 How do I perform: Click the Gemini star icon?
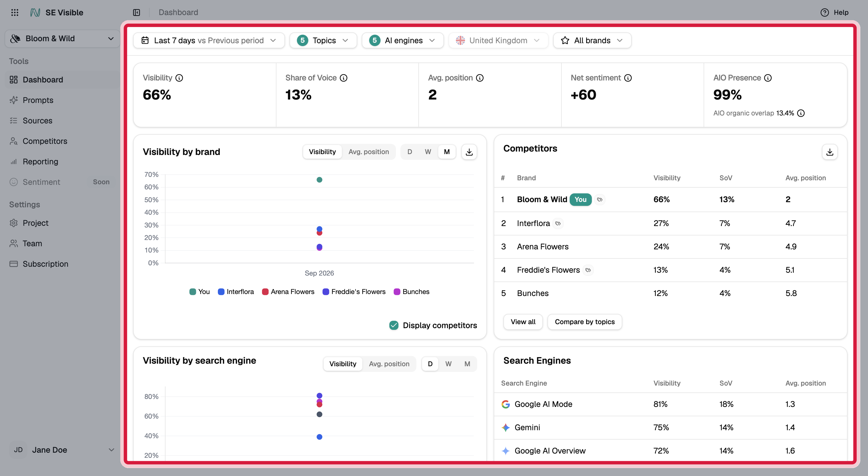pyautogui.click(x=506, y=427)
